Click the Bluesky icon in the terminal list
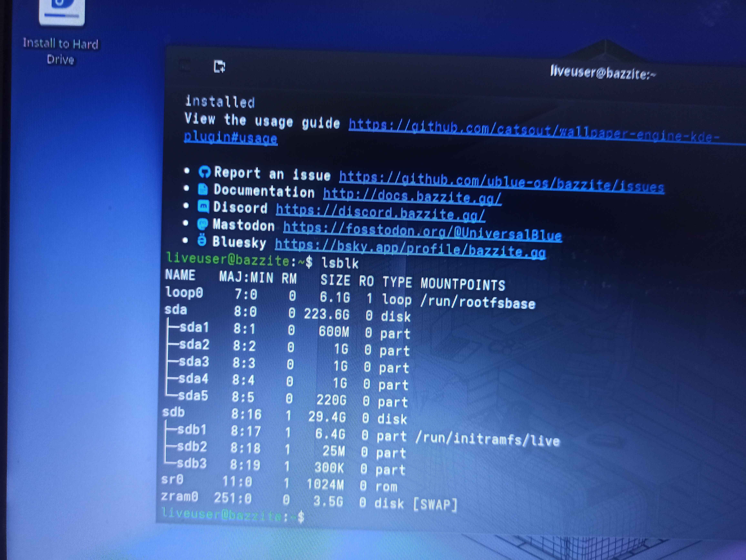Viewport: 746px width, 560px height. 201,240
